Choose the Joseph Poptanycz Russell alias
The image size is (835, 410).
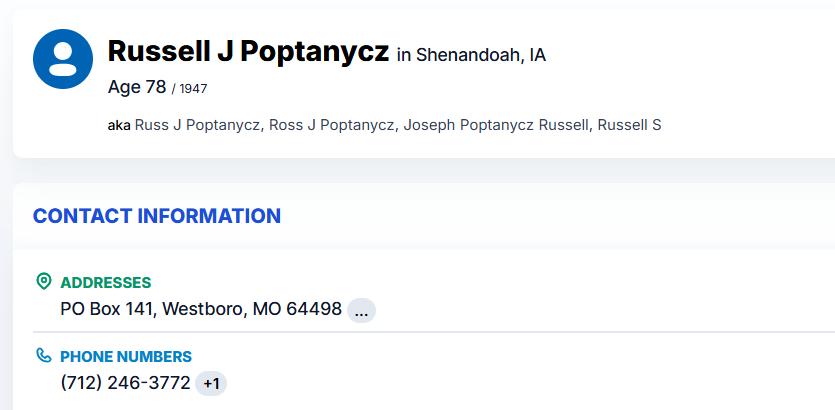(496, 125)
